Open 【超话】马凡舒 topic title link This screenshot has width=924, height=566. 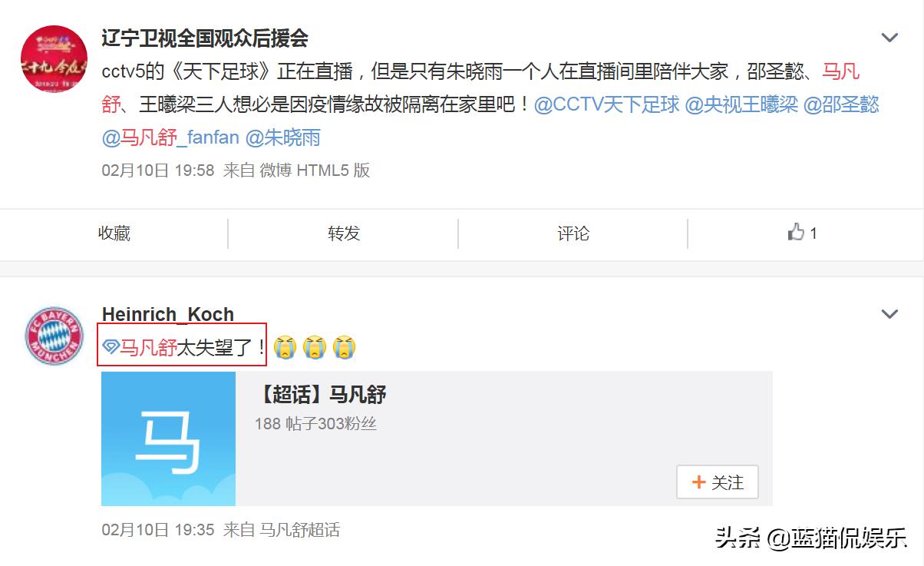[320, 395]
